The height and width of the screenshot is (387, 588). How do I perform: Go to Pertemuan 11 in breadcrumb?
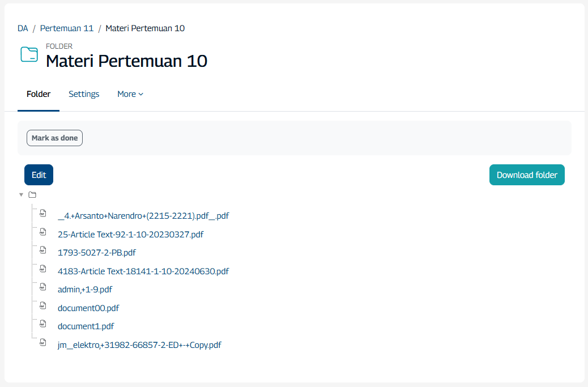[x=67, y=28]
